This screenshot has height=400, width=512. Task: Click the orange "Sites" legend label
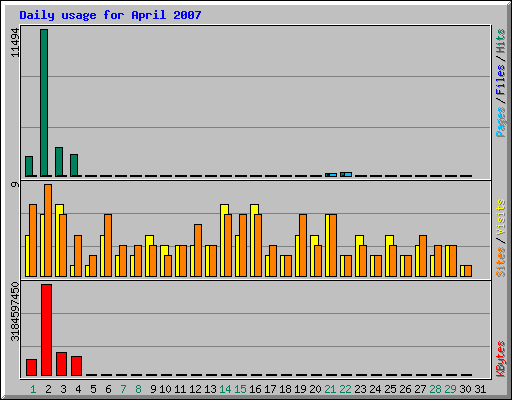(x=500, y=262)
